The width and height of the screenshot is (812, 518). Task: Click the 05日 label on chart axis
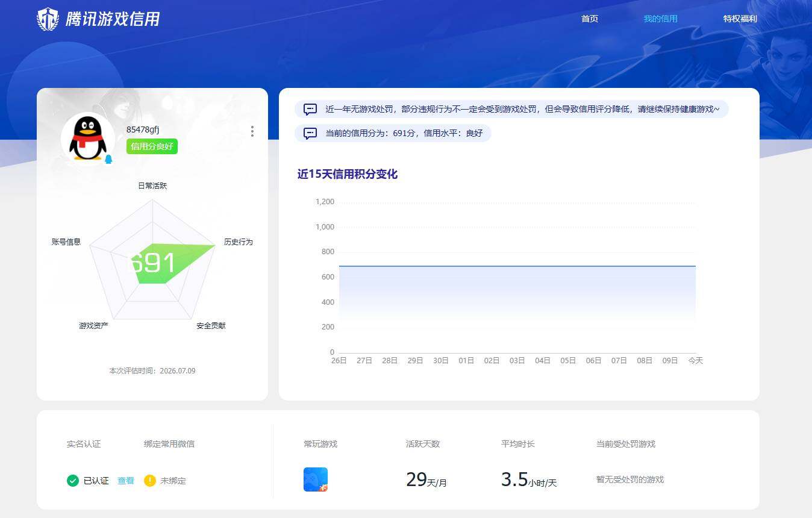pos(568,361)
